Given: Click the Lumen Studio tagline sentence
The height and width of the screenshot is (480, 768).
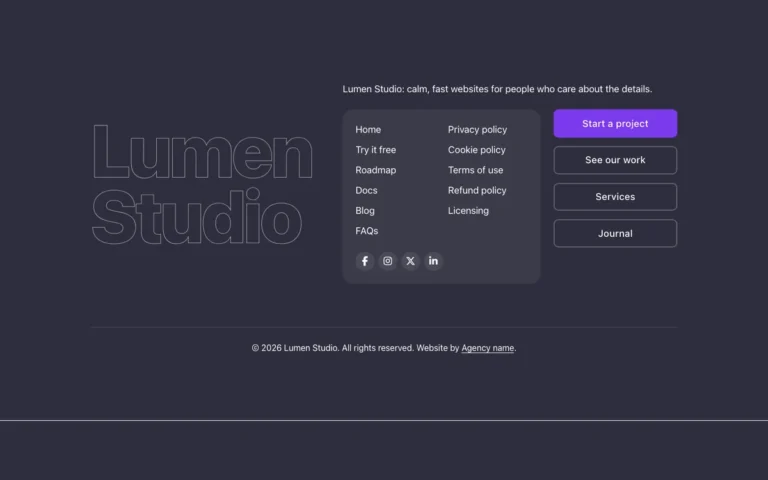Looking at the screenshot, I should pyautogui.click(x=497, y=89).
